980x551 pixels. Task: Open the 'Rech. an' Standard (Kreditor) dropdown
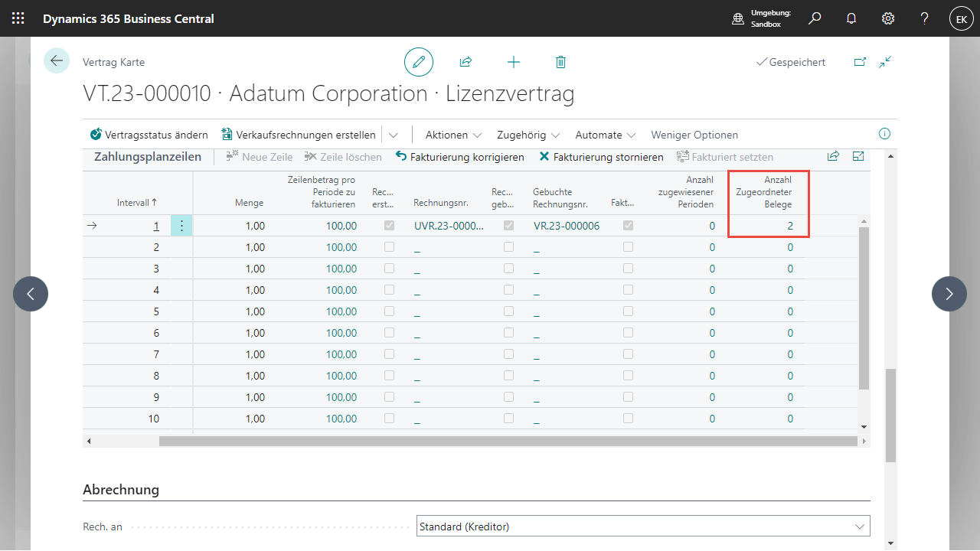click(643, 527)
